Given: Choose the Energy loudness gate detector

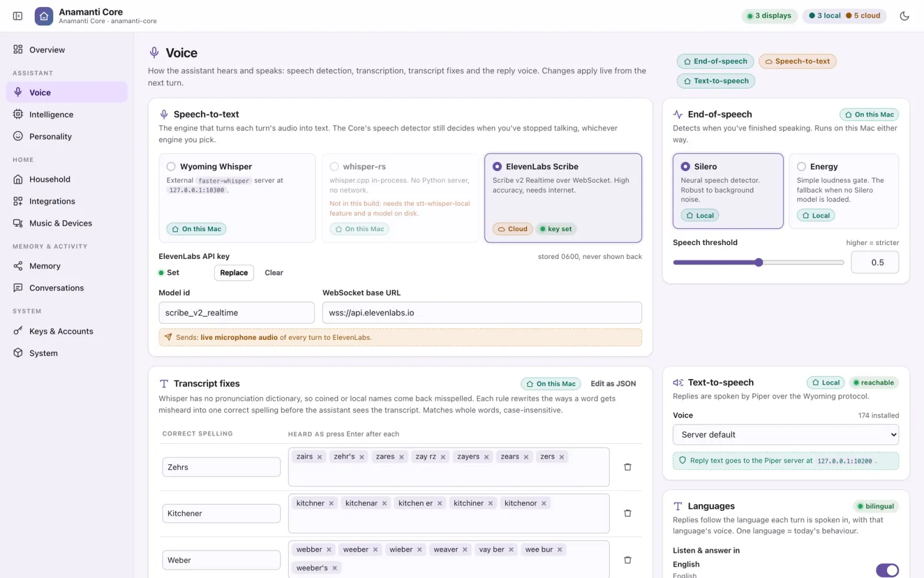Looking at the screenshot, I should pos(844,191).
